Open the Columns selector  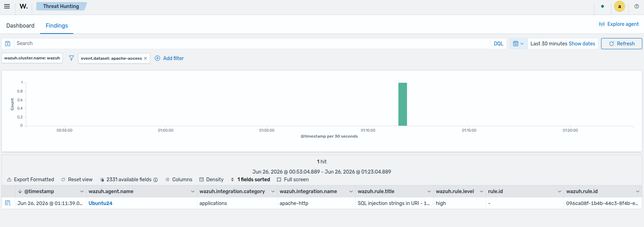tap(179, 180)
